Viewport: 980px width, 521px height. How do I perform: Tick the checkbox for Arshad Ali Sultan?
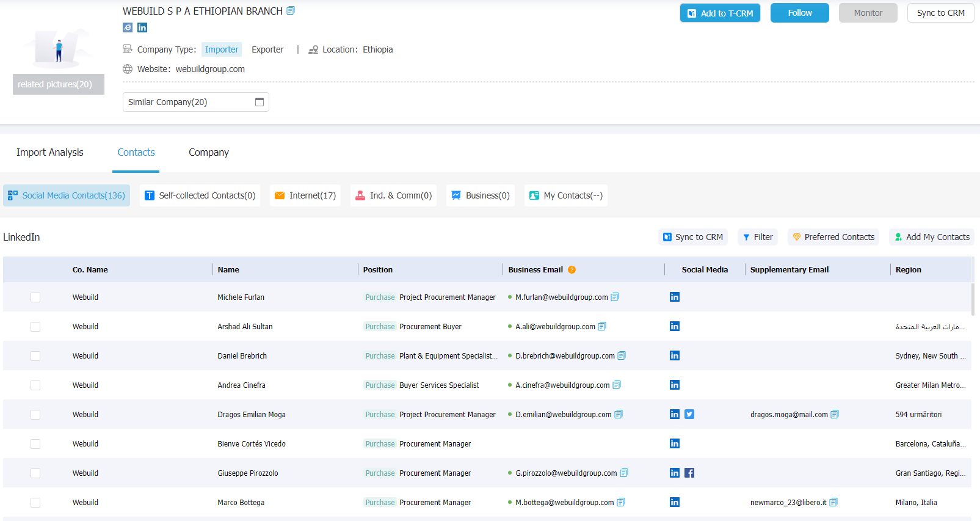click(x=35, y=327)
